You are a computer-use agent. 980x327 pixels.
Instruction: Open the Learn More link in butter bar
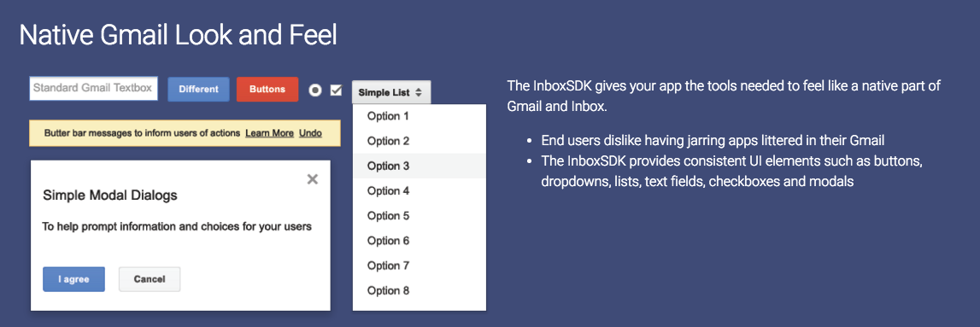269,133
